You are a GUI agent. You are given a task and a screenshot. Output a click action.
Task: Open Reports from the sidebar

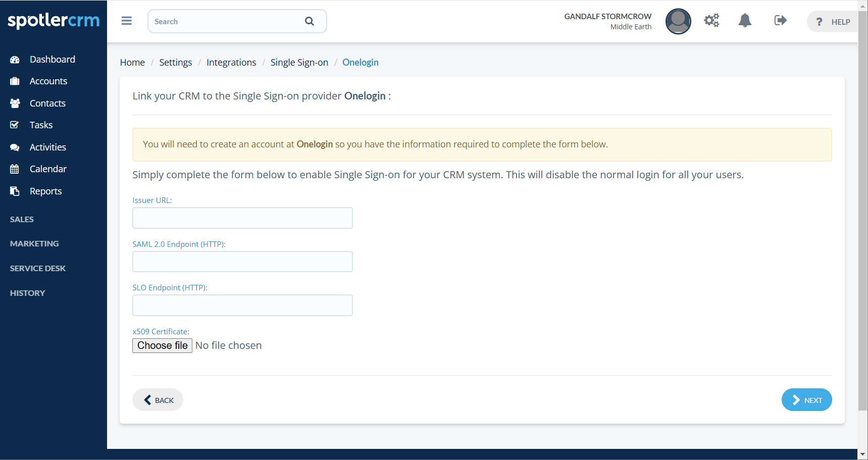pos(45,191)
